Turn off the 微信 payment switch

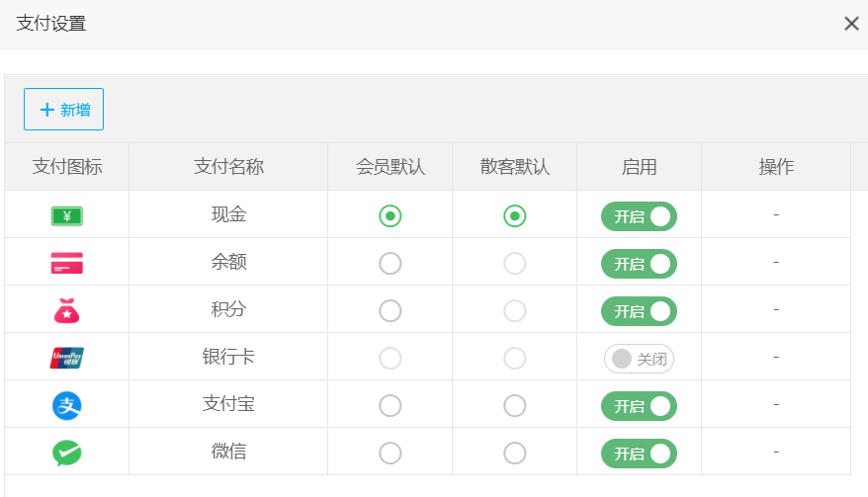pyautogui.click(x=639, y=454)
